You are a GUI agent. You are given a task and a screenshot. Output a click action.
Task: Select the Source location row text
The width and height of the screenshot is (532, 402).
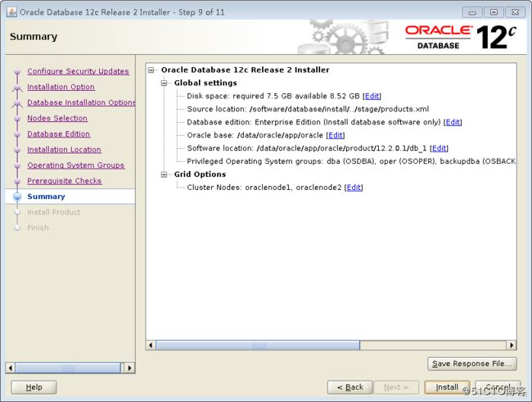click(308, 109)
